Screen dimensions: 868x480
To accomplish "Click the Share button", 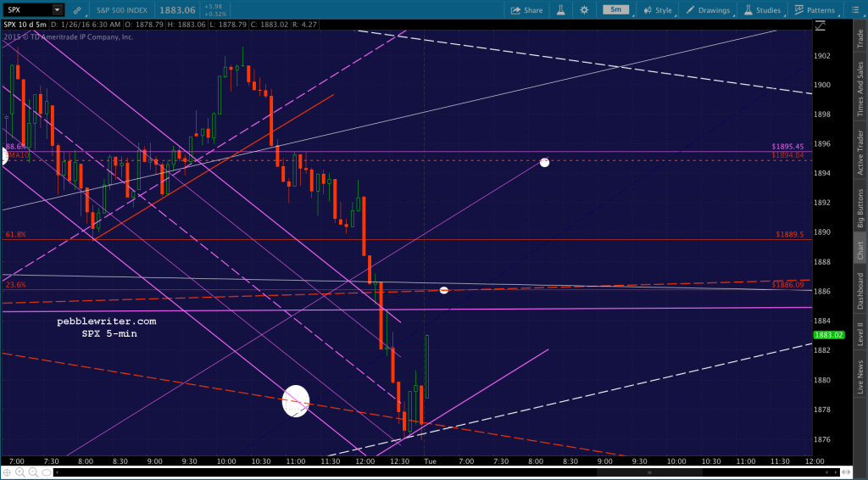I will click(526, 10).
